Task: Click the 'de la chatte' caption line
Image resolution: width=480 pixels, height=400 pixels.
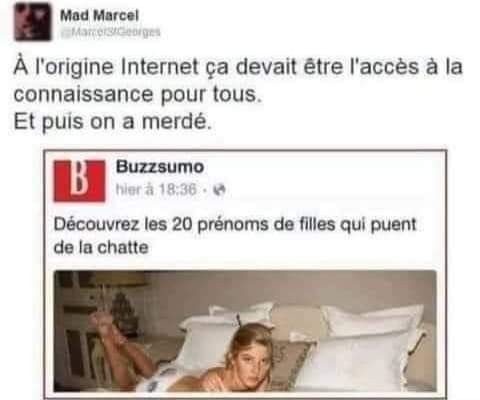Action: click(101, 248)
